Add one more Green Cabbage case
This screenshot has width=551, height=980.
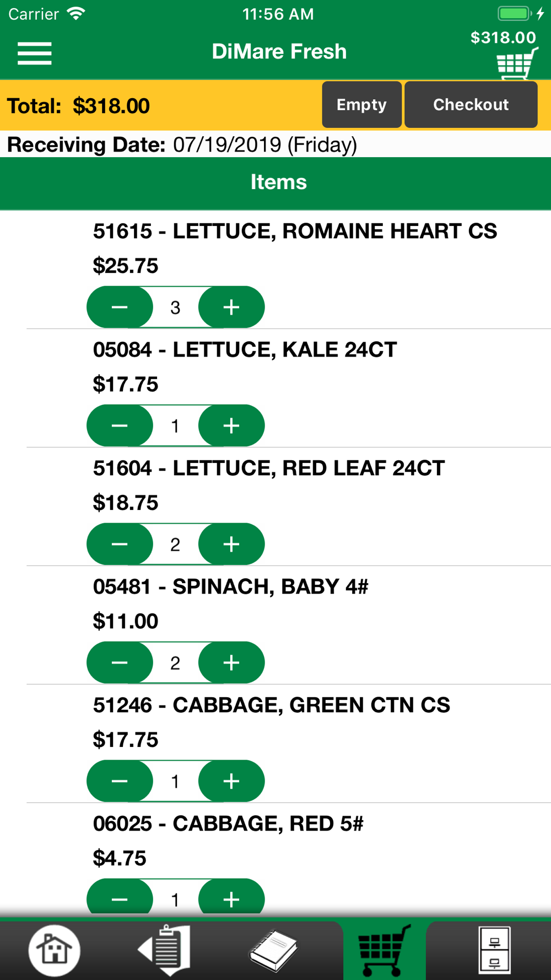[x=231, y=781]
